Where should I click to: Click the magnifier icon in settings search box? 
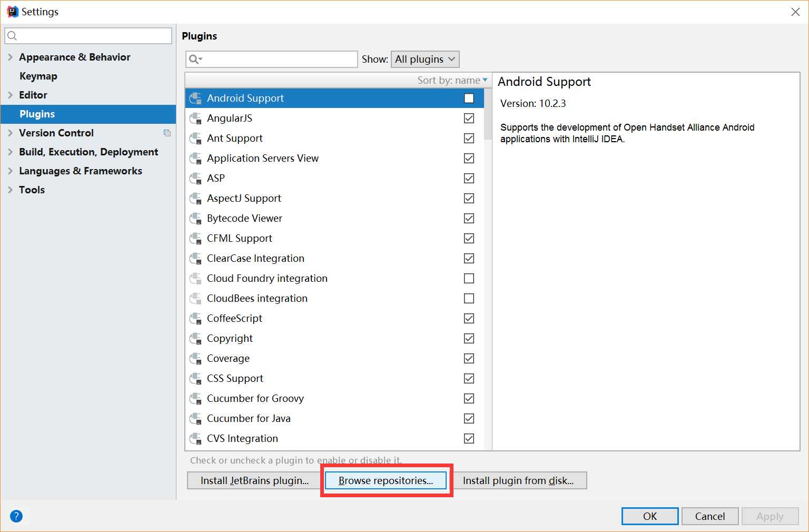pyautogui.click(x=13, y=36)
